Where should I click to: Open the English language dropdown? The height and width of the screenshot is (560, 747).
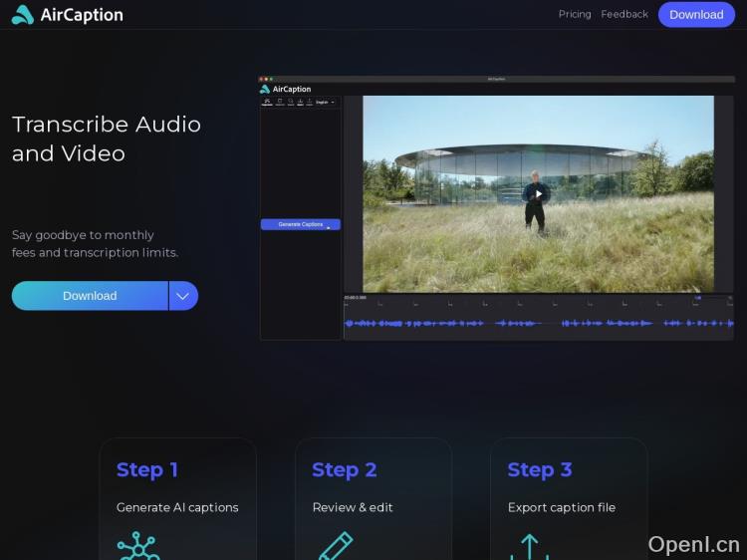coord(327,102)
